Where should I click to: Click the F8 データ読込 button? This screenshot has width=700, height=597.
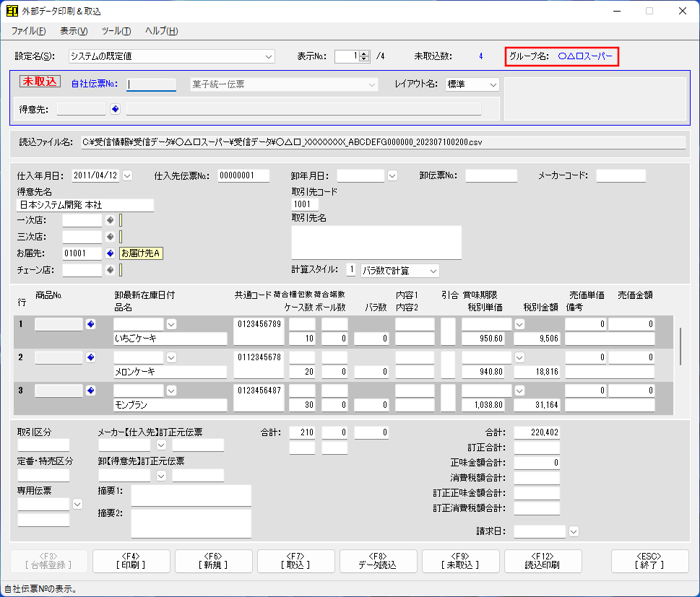point(378,561)
